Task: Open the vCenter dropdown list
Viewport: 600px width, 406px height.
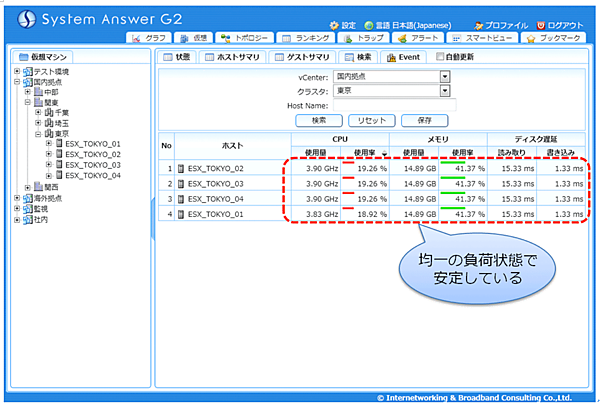Action: 444,76
